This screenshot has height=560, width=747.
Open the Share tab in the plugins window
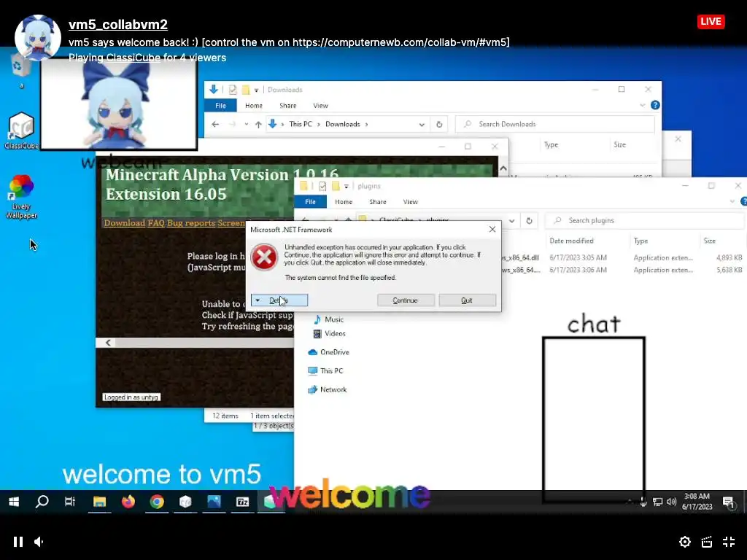click(x=378, y=202)
